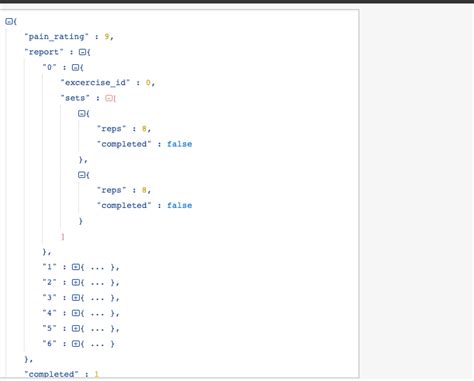Image resolution: width=474 pixels, height=381 pixels.
Task: Select the "6" key under report
Action: click(x=49, y=343)
